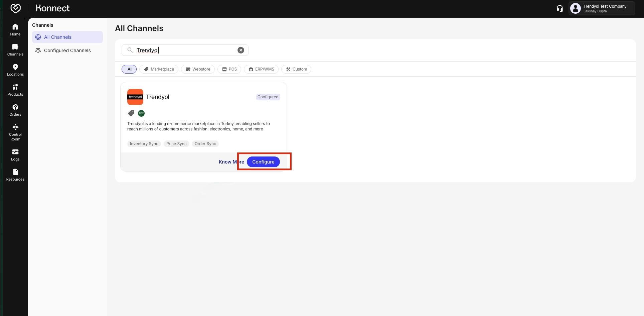Open the Products sidebar section
Screen dimensions: 644x316
[15, 90]
